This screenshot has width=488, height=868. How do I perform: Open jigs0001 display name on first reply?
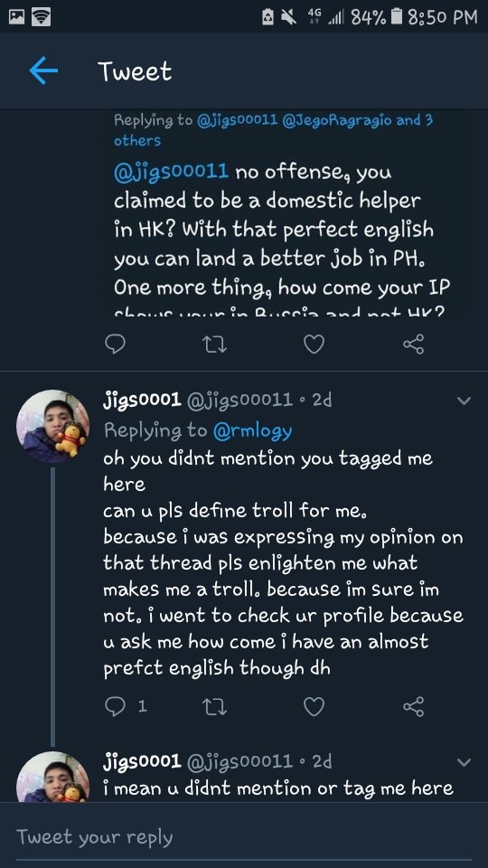click(x=142, y=400)
